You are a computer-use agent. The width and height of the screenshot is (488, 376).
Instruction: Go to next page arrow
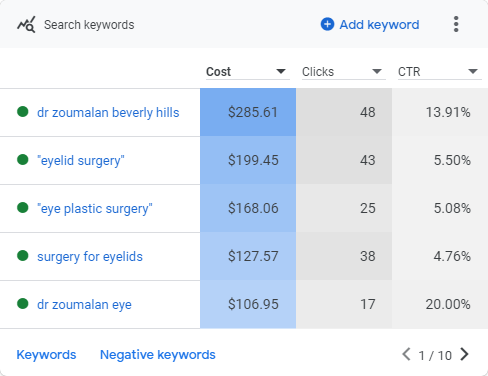pyautogui.click(x=464, y=354)
